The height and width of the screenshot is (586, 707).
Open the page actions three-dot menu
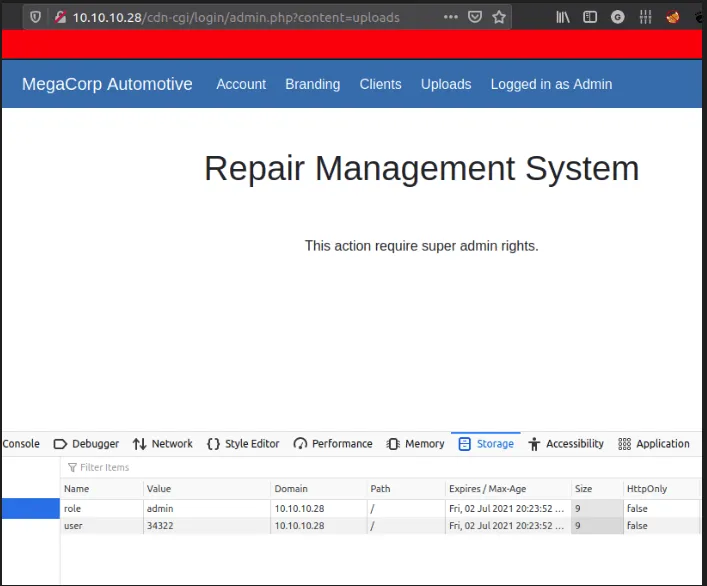point(450,17)
